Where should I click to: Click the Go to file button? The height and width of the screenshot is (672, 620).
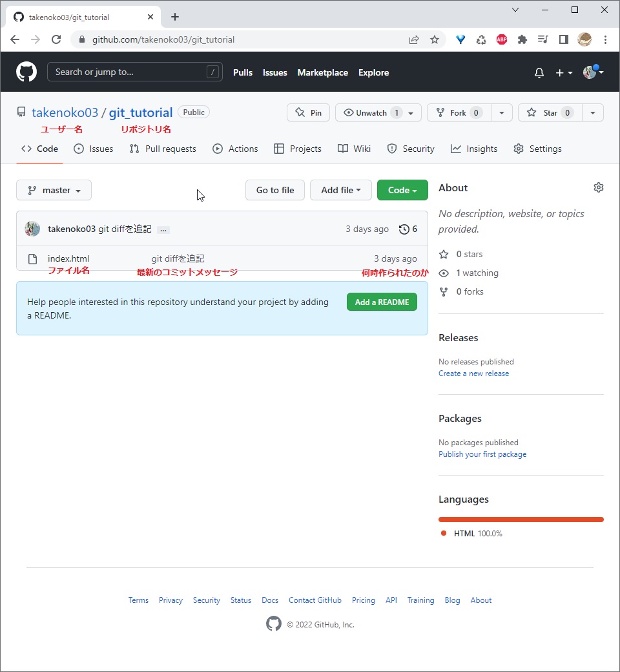tap(275, 190)
